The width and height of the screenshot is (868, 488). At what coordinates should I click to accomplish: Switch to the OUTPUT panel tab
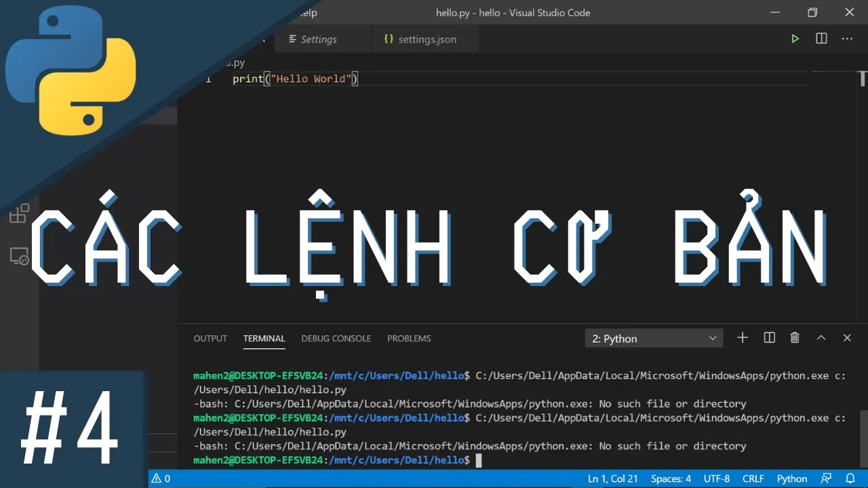pos(210,338)
